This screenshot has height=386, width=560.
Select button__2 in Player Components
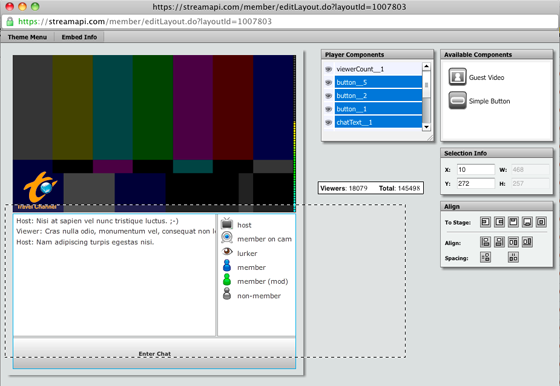pyautogui.click(x=378, y=95)
